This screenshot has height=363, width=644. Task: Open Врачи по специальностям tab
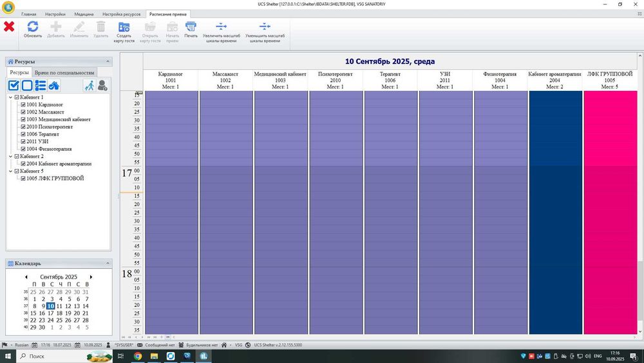64,72
